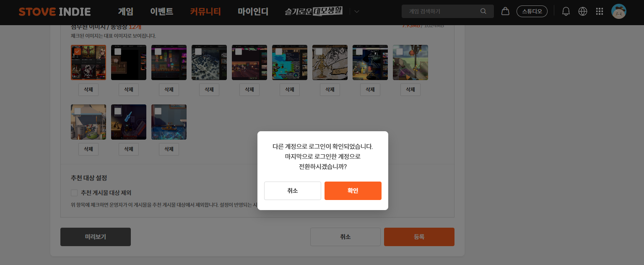Open the shopping bag icon

click(505, 11)
